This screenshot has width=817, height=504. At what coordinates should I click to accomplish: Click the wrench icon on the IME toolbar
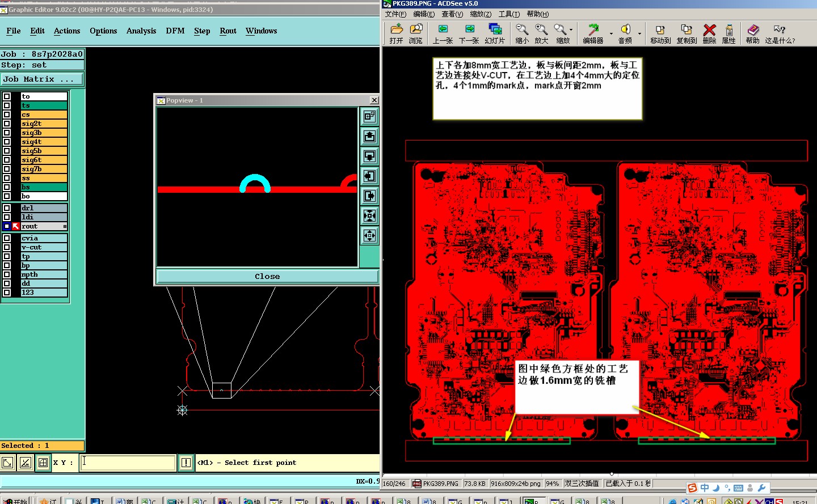pos(762,488)
